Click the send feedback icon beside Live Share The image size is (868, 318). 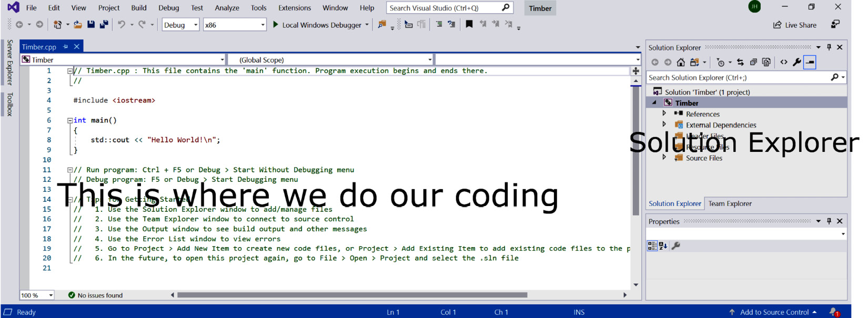click(835, 24)
